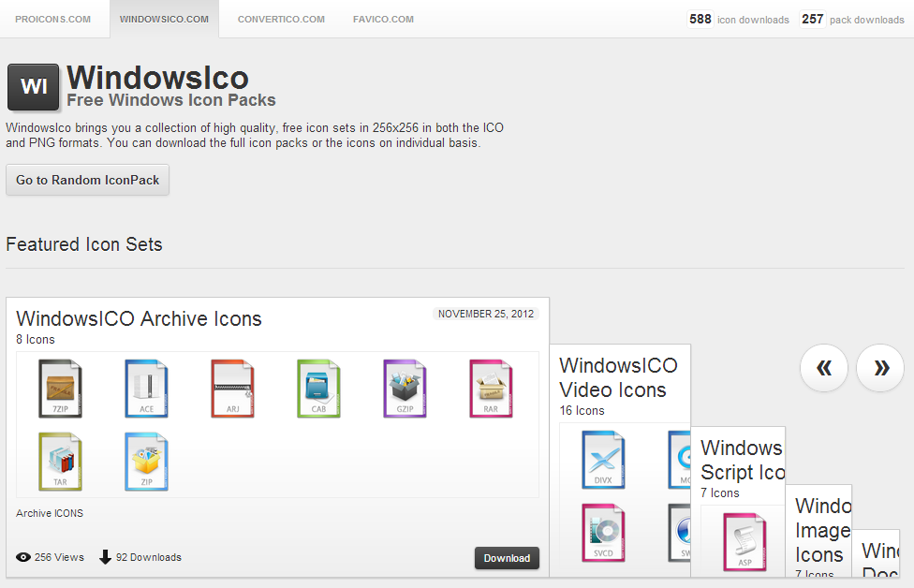
Task: Open the FAVICO.COM tab
Action: click(383, 20)
